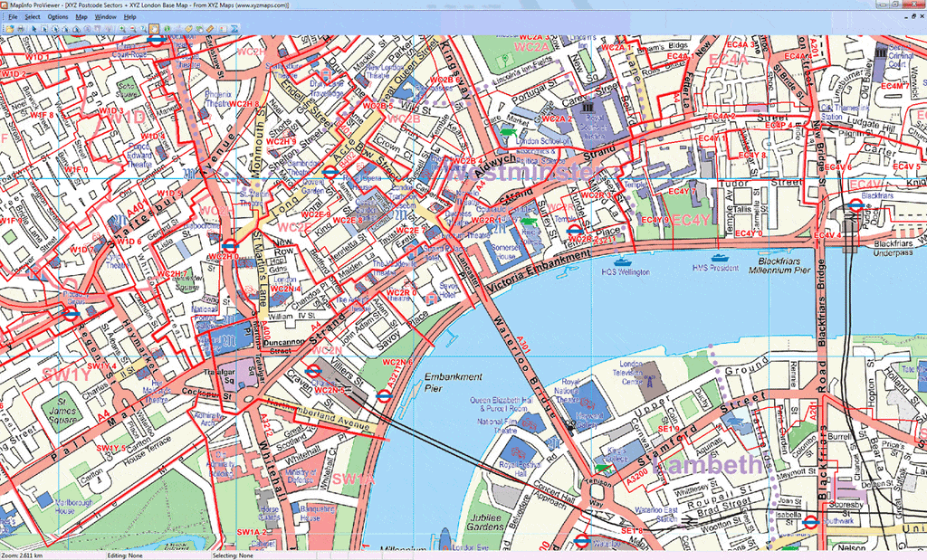
Task: Open the Window menu
Action: (x=105, y=15)
